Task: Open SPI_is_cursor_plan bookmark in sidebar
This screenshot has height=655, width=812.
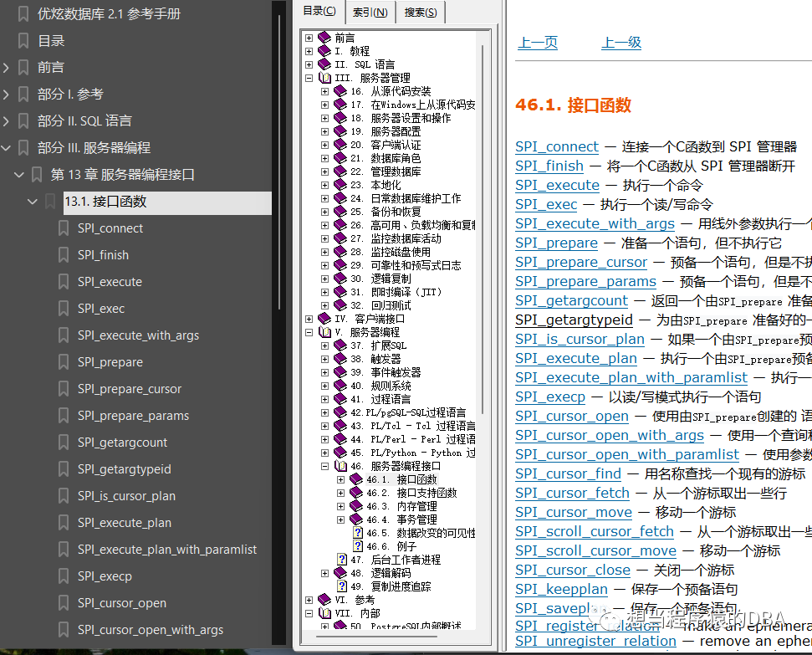Action: [x=126, y=496]
